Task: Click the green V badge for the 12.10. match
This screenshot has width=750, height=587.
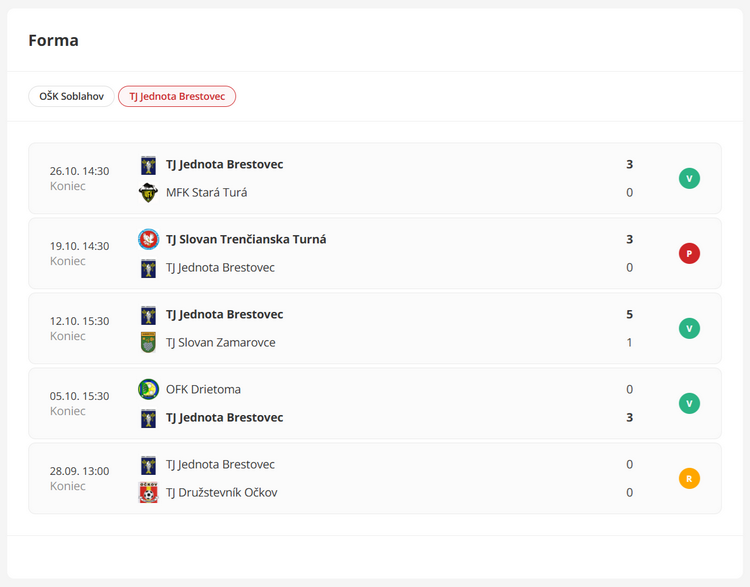Action: click(689, 328)
